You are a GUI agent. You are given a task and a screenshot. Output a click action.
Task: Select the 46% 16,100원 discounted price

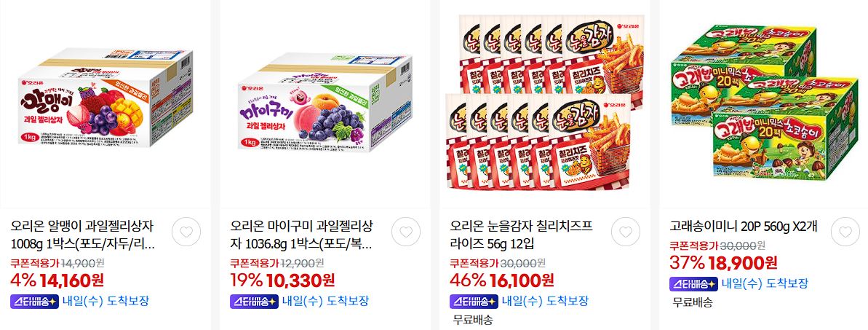pyautogui.click(x=501, y=280)
